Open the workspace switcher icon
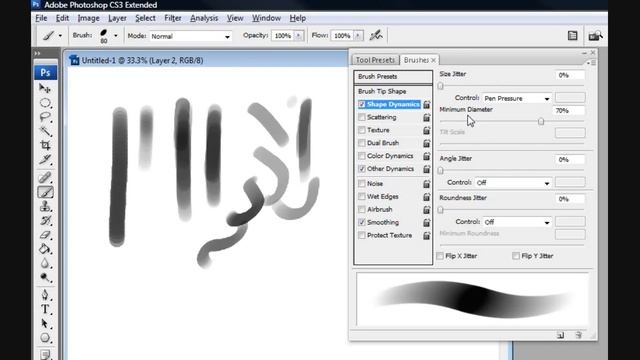Screen dimensions: 640x360 click(x=595, y=36)
